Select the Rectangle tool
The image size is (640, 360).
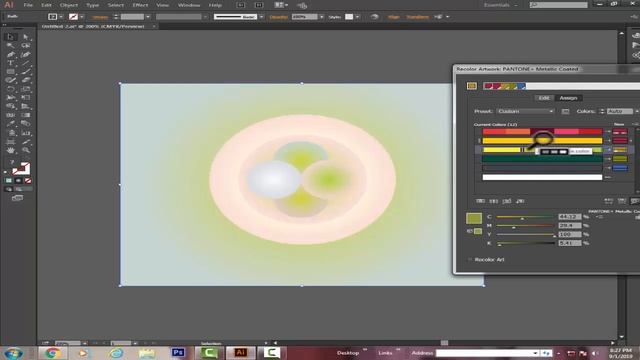[x=11, y=72]
